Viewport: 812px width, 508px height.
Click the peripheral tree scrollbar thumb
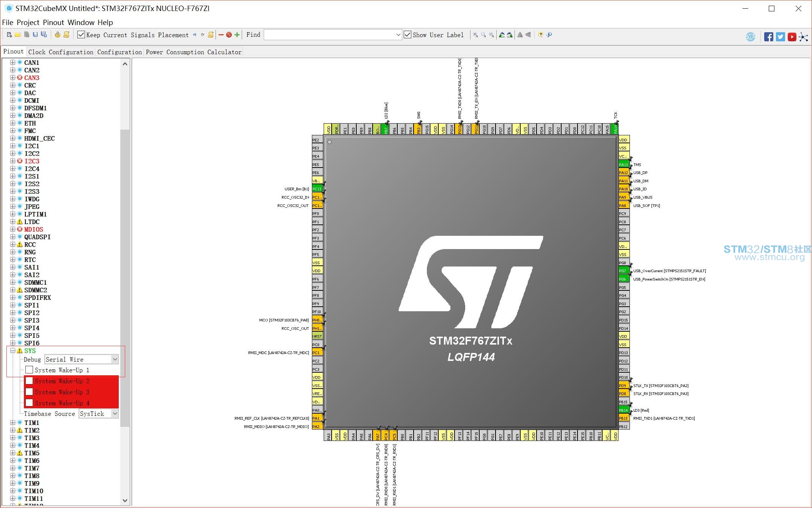coord(125,278)
